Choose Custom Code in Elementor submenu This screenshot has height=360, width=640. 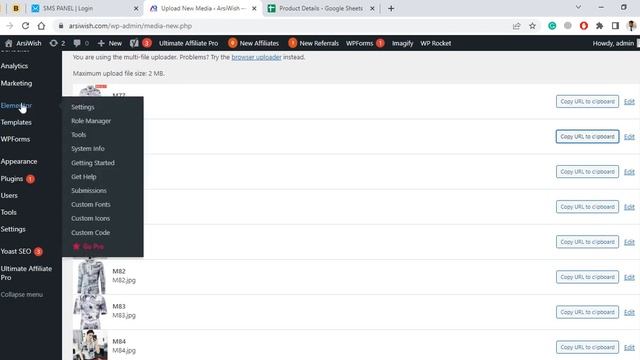point(90,233)
